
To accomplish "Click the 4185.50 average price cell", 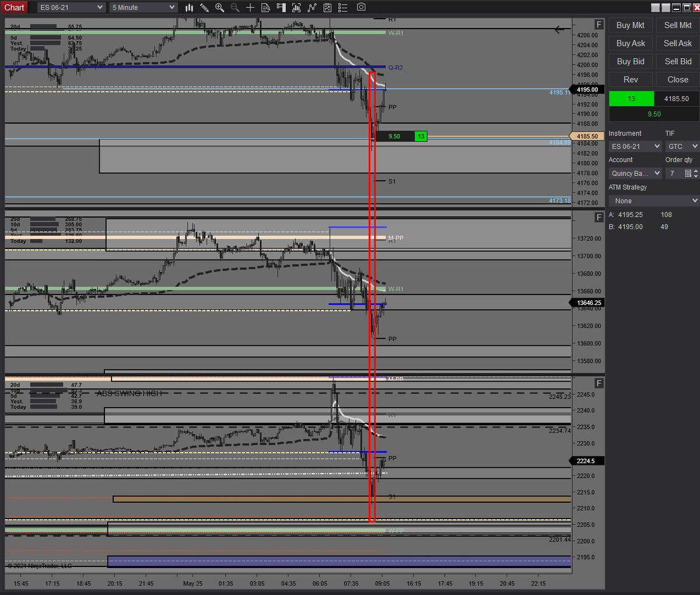I will [677, 99].
